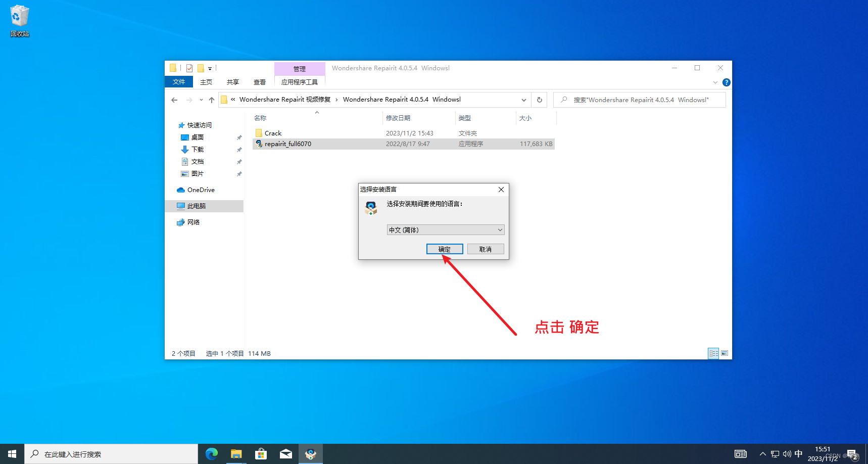
Task: Select 此电脑 in the navigation pane
Action: [204, 206]
